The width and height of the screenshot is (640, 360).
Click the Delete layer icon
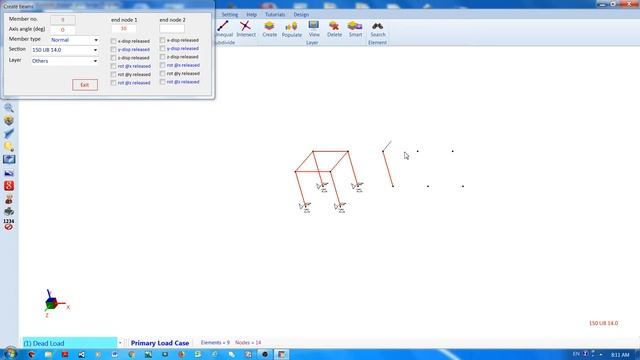[x=334, y=26]
